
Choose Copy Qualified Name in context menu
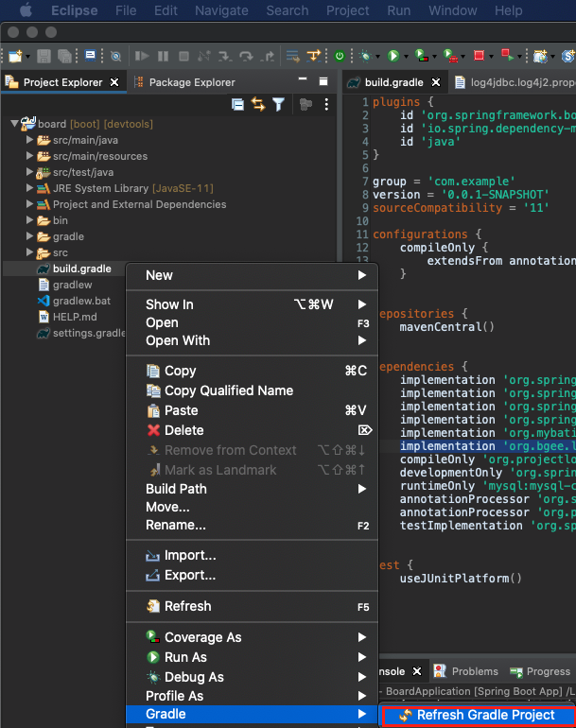click(253, 390)
